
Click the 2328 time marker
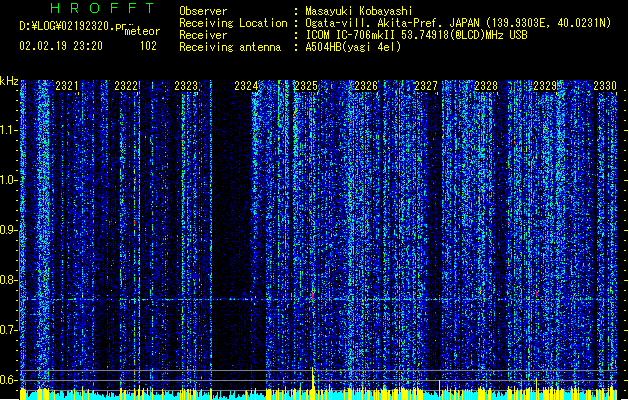pos(486,86)
